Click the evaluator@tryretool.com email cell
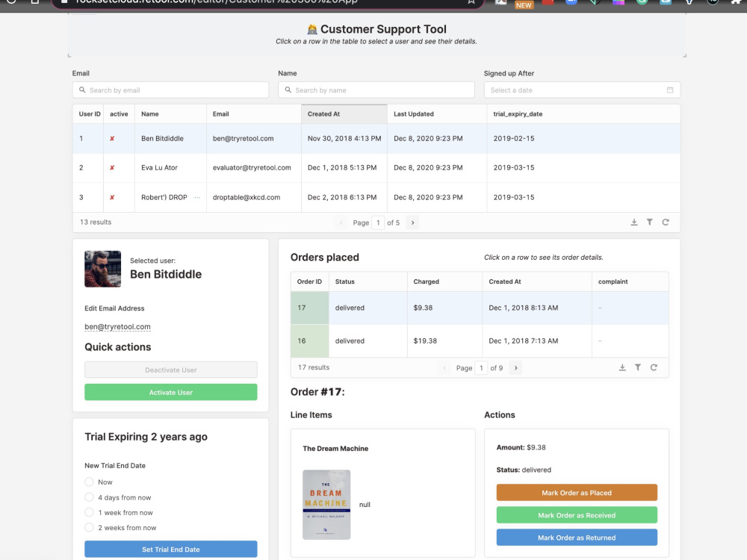 tap(254, 167)
